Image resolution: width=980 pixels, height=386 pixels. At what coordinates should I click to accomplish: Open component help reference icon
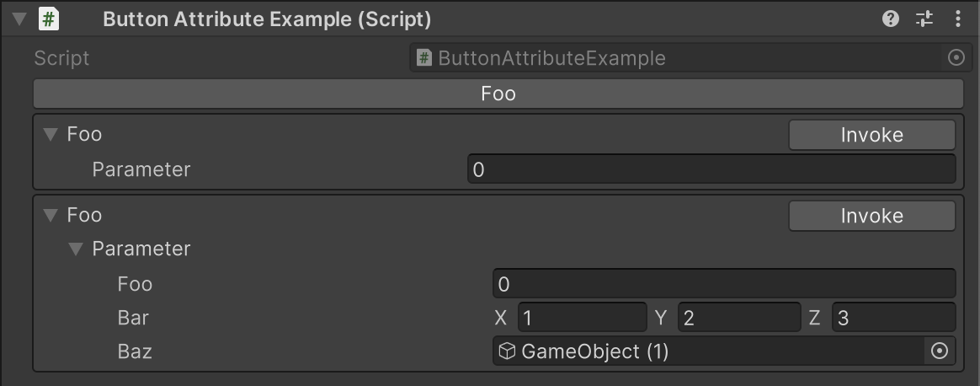pyautogui.click(x=891, y=19)
